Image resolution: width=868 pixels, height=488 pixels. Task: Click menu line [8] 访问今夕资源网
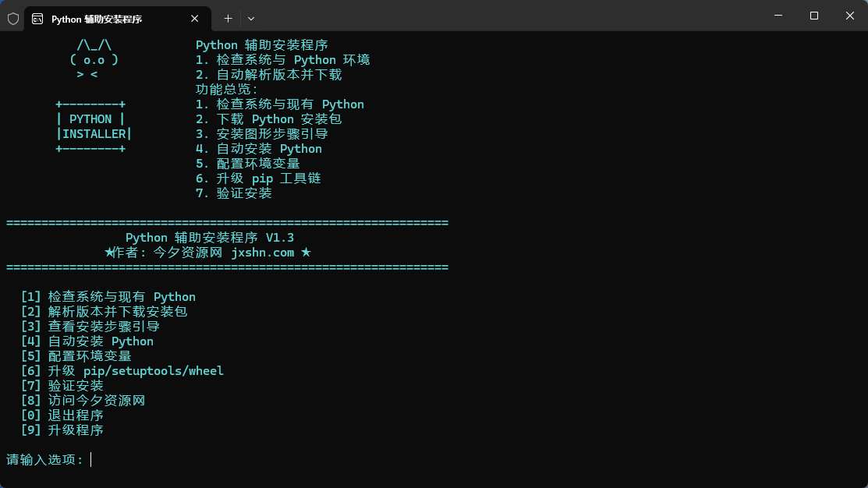pyautogui.click(x=83, y=401)
